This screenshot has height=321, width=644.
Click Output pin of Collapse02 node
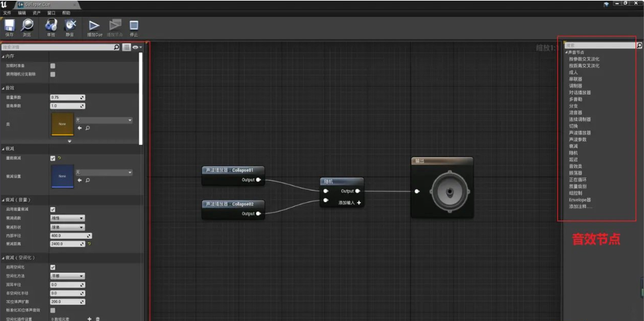(258, 214)
